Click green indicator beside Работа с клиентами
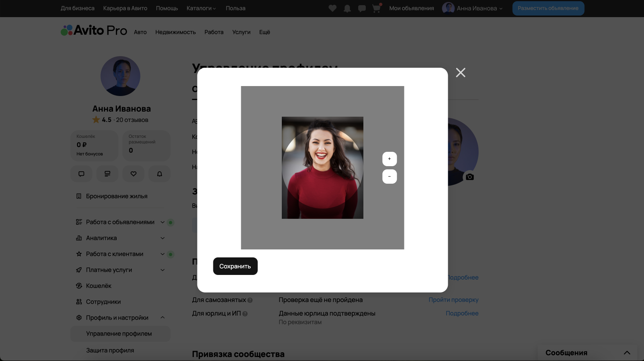 (170, 254)
